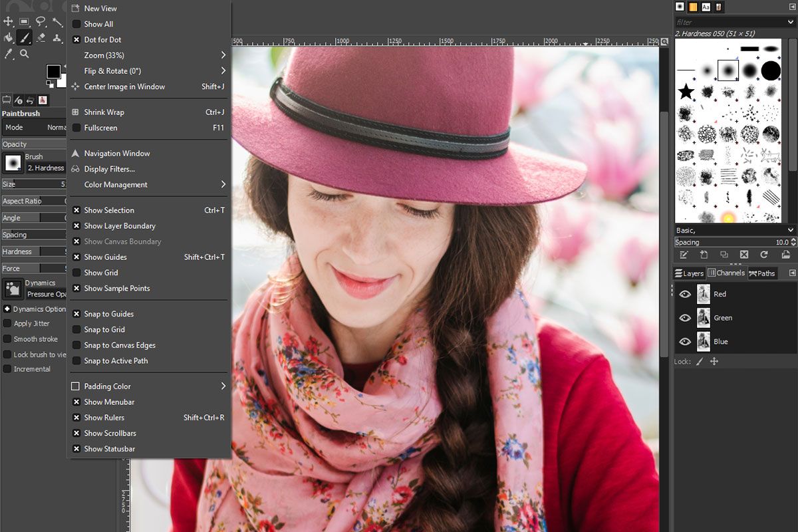Click the background white color swatch
Image resolution: width=798 pixels, height=532 pixels.
tap(62, 81)
